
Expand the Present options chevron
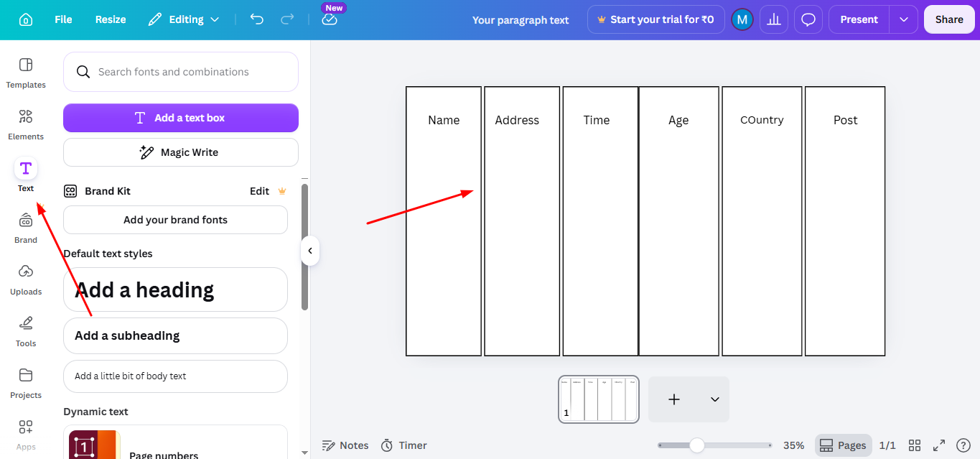point(904,19)
